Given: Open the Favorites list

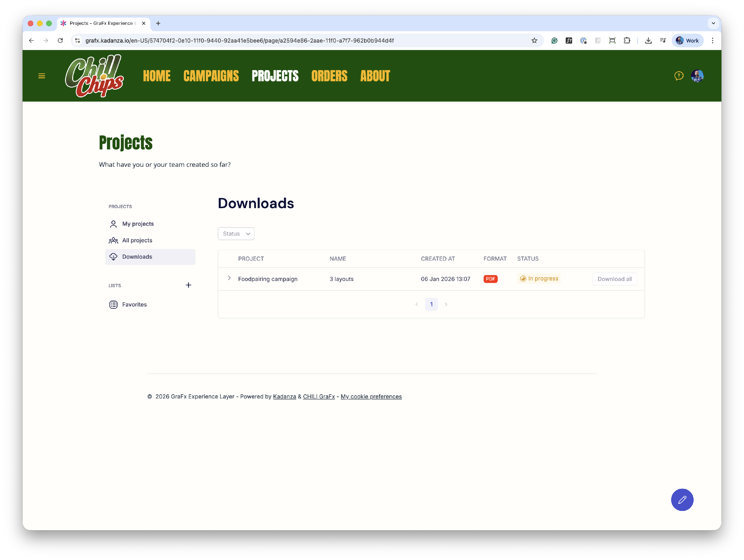Looking at the screenshot, I should pos(134,305).
